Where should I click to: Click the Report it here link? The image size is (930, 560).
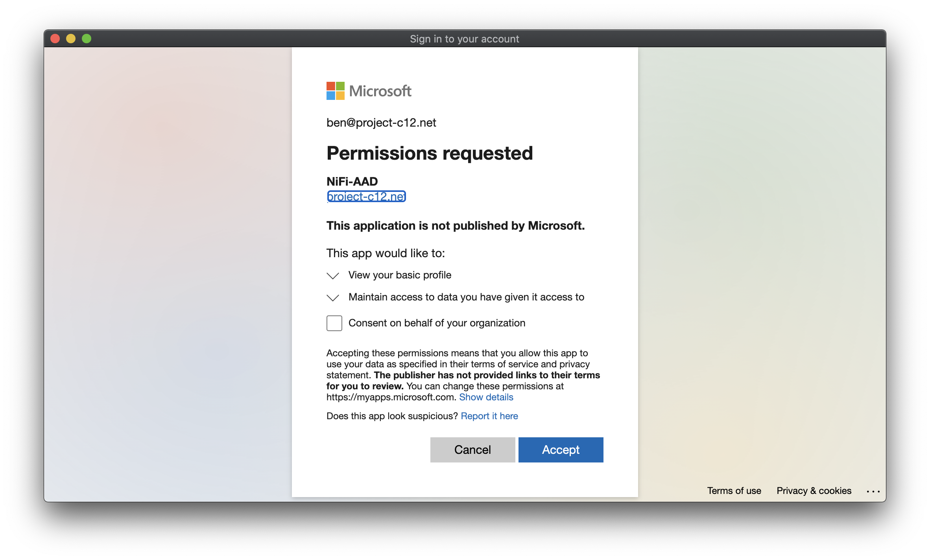coord(489,416)
